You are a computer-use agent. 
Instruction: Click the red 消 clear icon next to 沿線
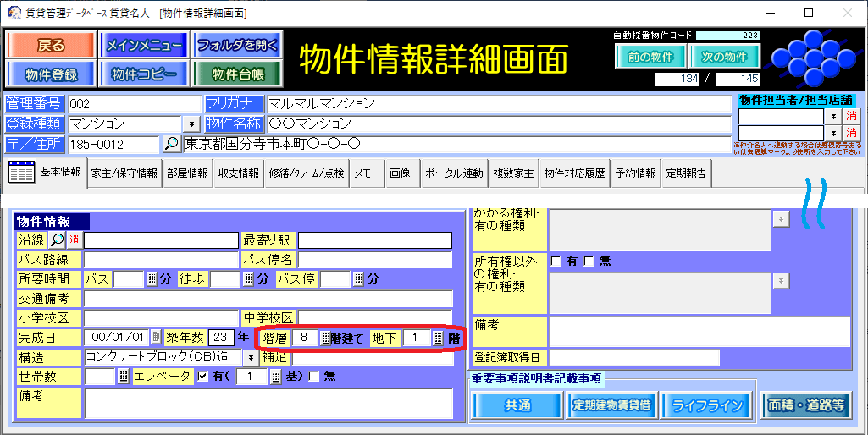pyautogui.click(x=74, y=240)
